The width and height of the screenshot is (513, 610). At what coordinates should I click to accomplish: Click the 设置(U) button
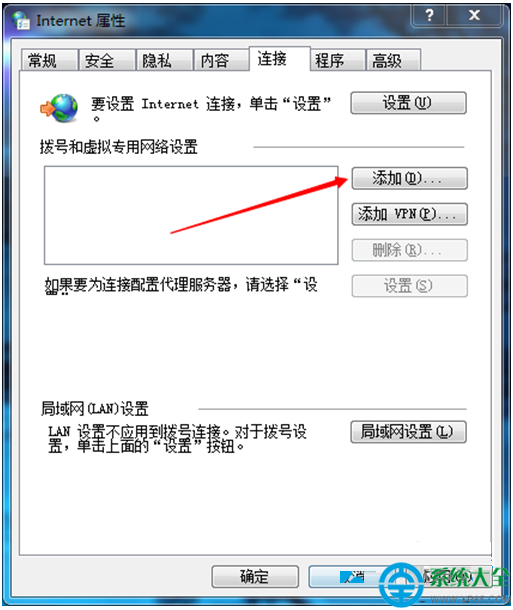(408, 103)
